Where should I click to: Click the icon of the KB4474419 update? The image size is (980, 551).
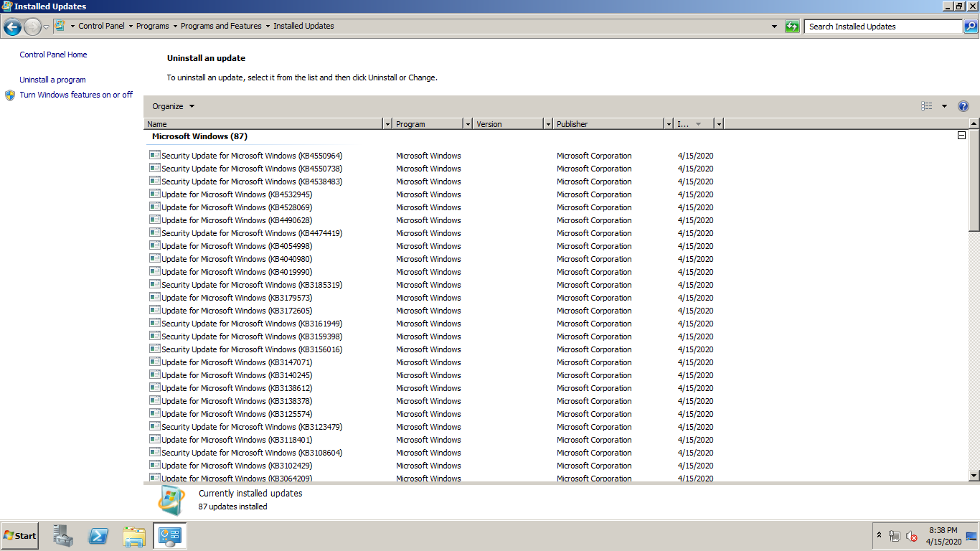155,232
